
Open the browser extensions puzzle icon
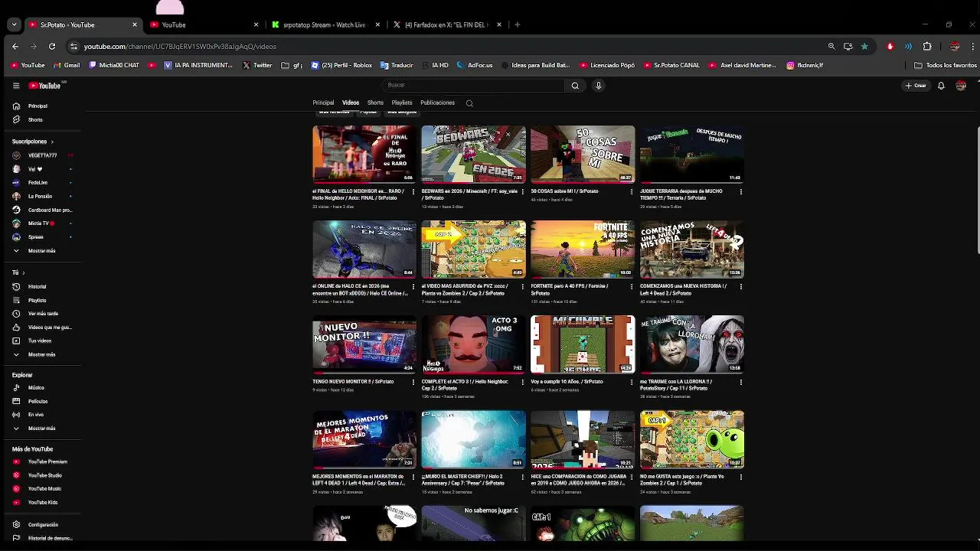[927, 47]
